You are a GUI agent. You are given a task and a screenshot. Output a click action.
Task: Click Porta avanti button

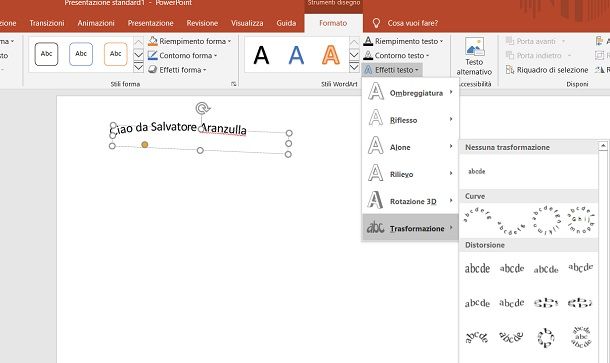point(535,41)
